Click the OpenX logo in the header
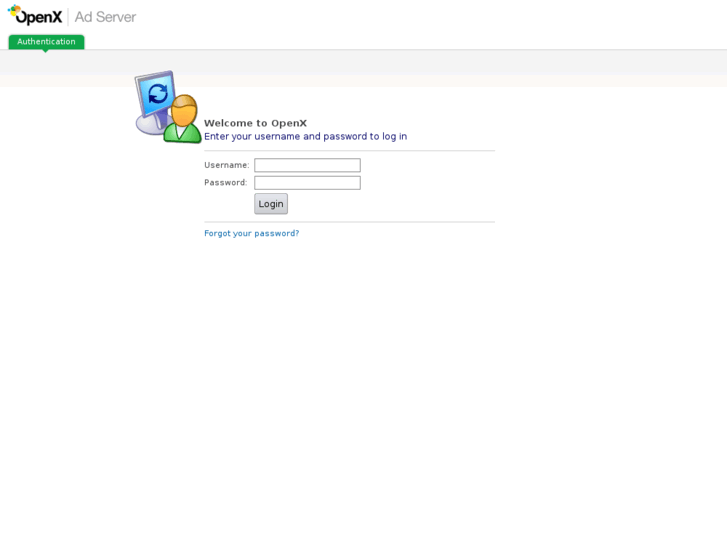 [x=35, y=15]
